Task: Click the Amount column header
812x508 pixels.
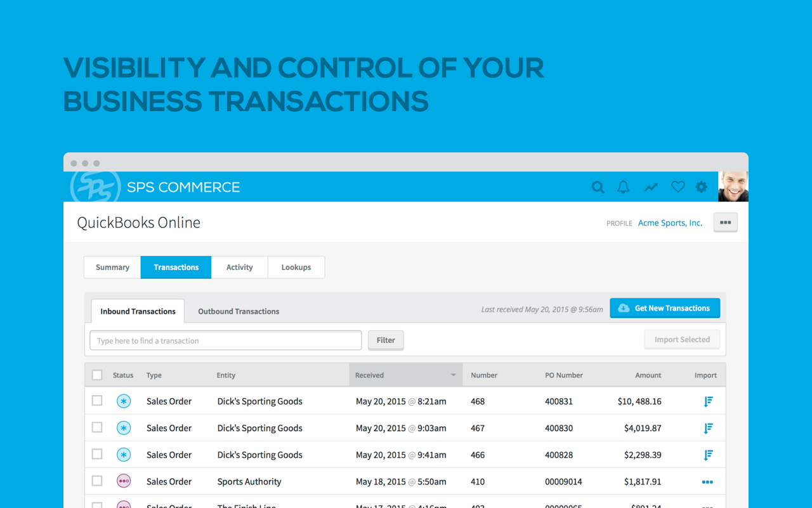Action: point(648,375)
